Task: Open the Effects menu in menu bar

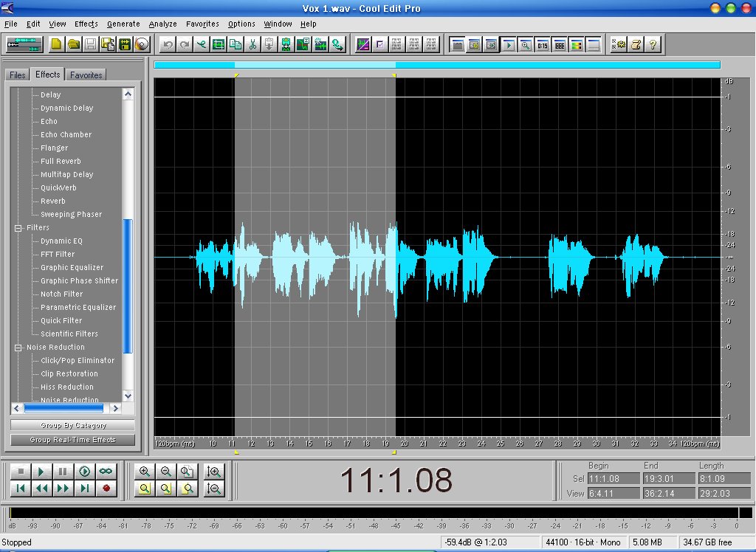Action: coord(86,24)
